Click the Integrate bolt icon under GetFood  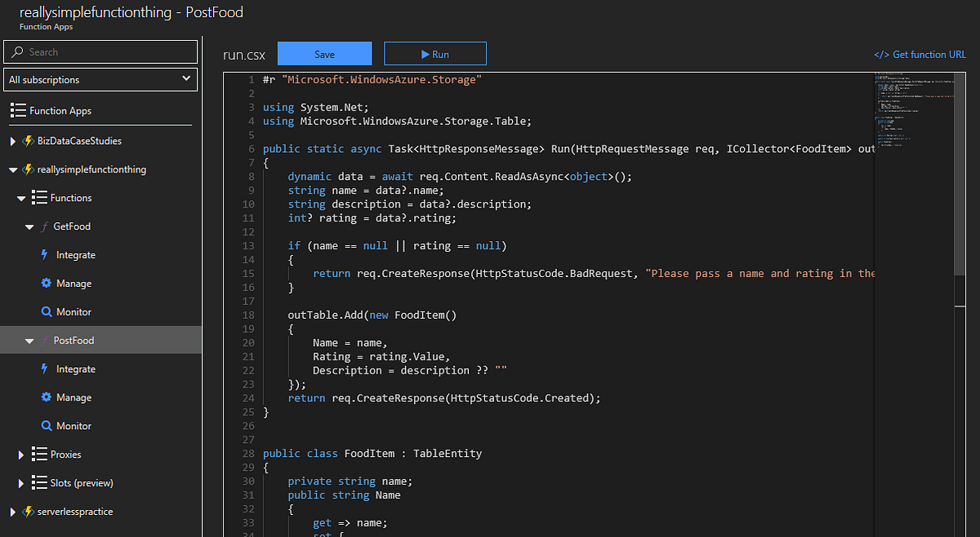point(45,255)
